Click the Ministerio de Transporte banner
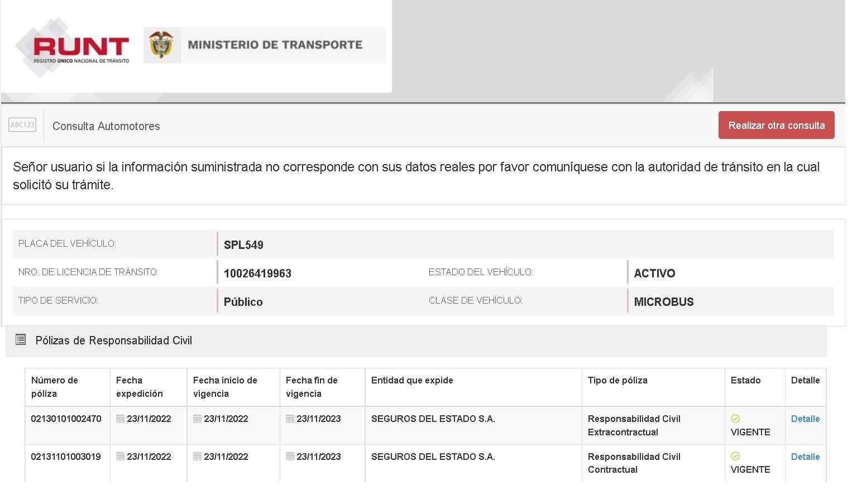 275,45
